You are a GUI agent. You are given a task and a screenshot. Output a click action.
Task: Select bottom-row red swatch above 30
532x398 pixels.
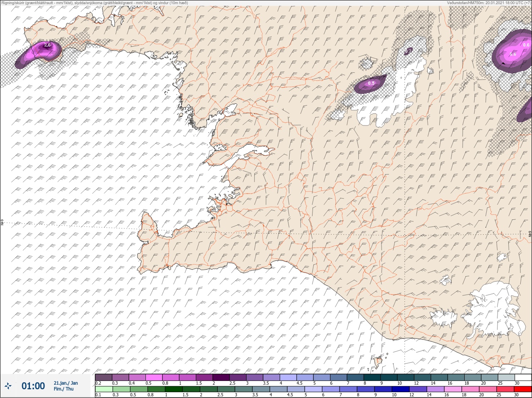(x=523, y=389)
